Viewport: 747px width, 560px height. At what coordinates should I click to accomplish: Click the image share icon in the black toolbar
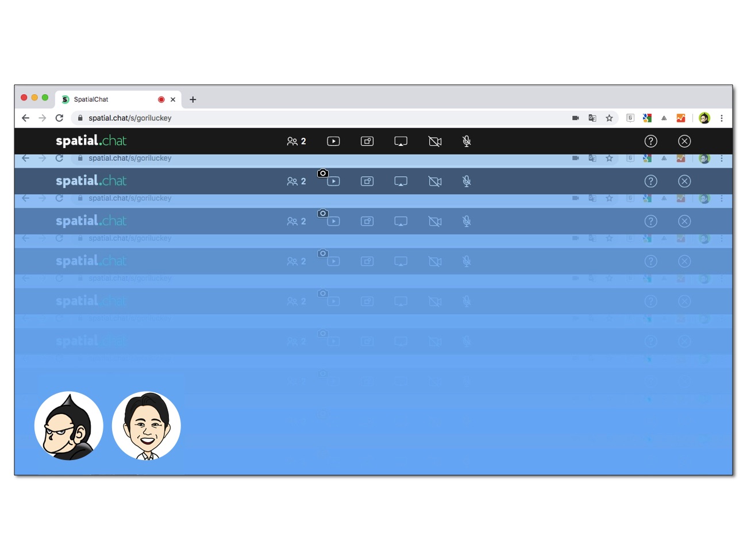pos(367,141)
